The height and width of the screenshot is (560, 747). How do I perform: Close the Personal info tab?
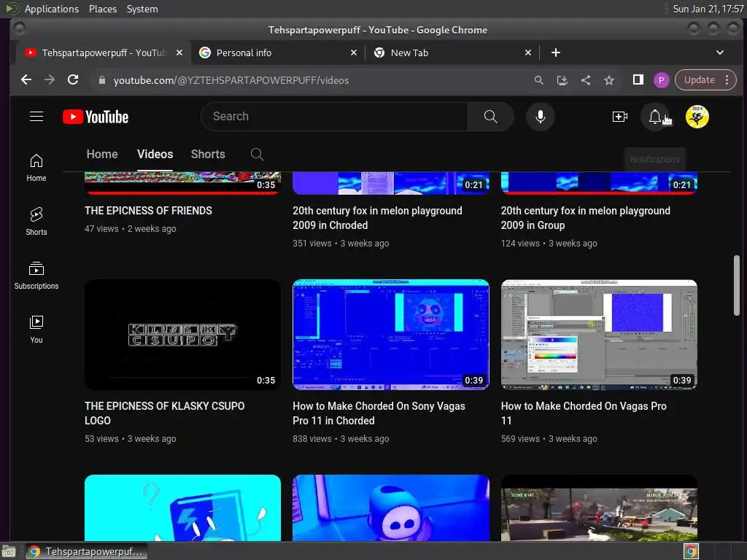(354, 52)
